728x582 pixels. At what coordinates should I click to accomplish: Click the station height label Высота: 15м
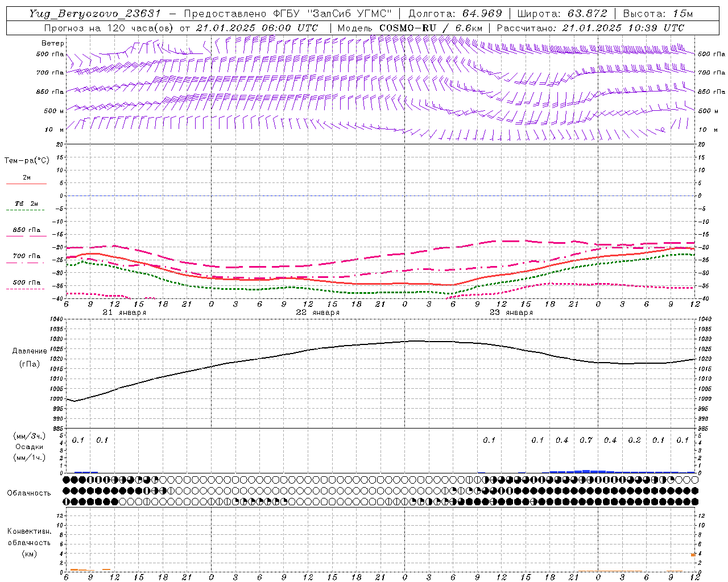658,14
